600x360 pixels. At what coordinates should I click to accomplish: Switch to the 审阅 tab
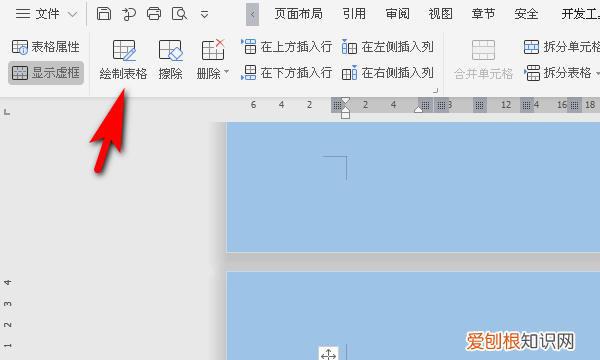click(398, 14)
